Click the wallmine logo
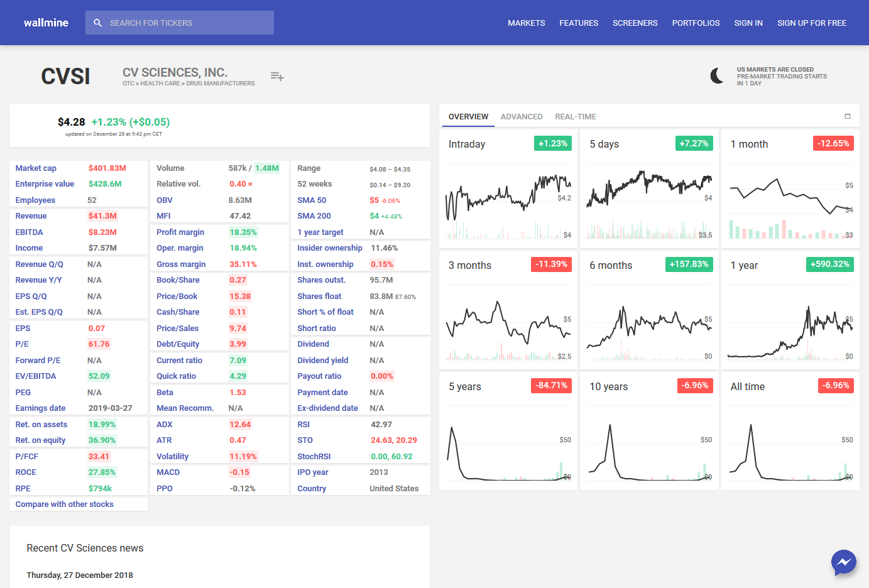The height and width of the screenshot is (588, 869). click(x=46, y=23)
